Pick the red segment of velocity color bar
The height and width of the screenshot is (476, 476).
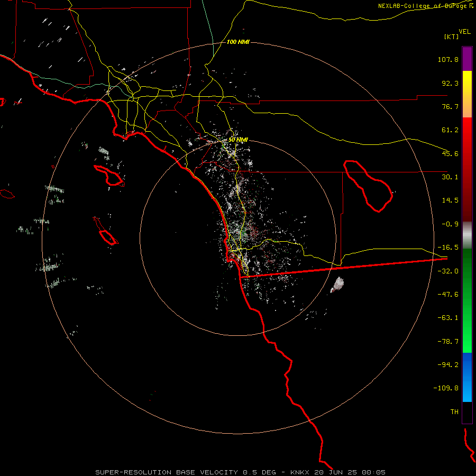[467, 169]
